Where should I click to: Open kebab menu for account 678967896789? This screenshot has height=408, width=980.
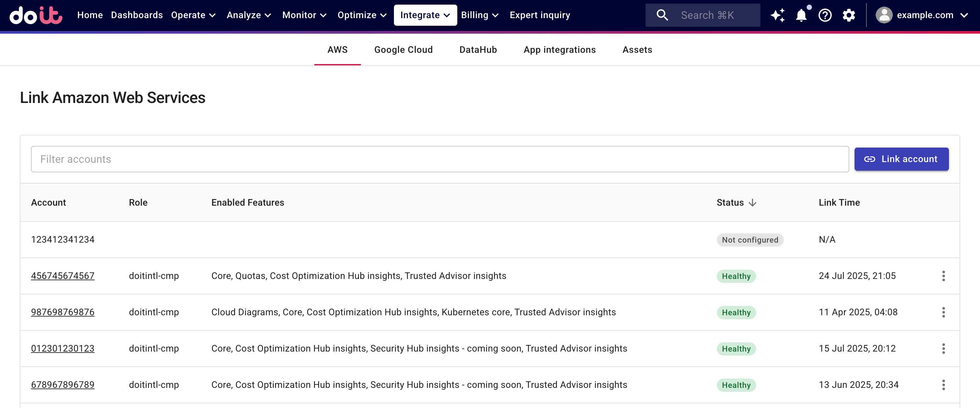(943, 385)
